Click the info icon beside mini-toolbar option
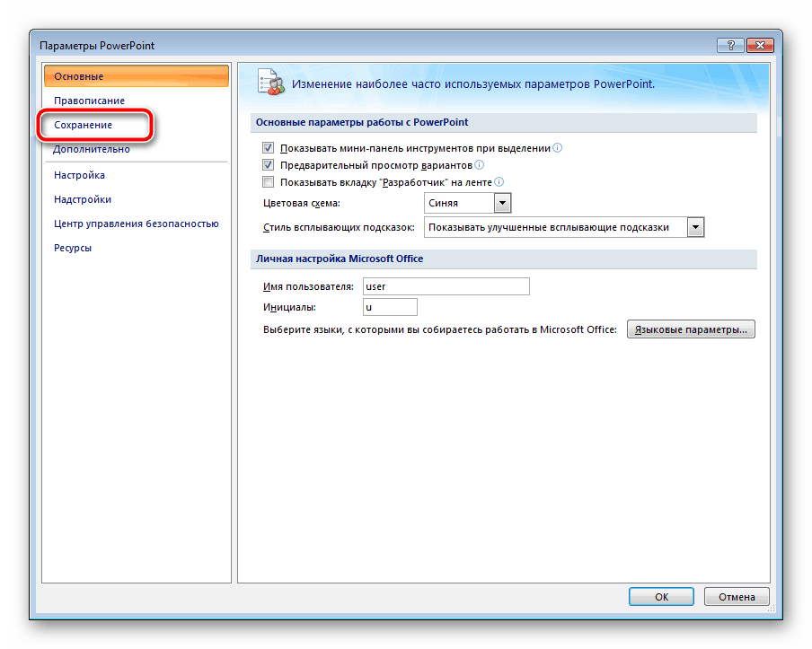Image resolution: width=812 pixels, height=649 pixels. pyautogui.click(x=558, y=148)
